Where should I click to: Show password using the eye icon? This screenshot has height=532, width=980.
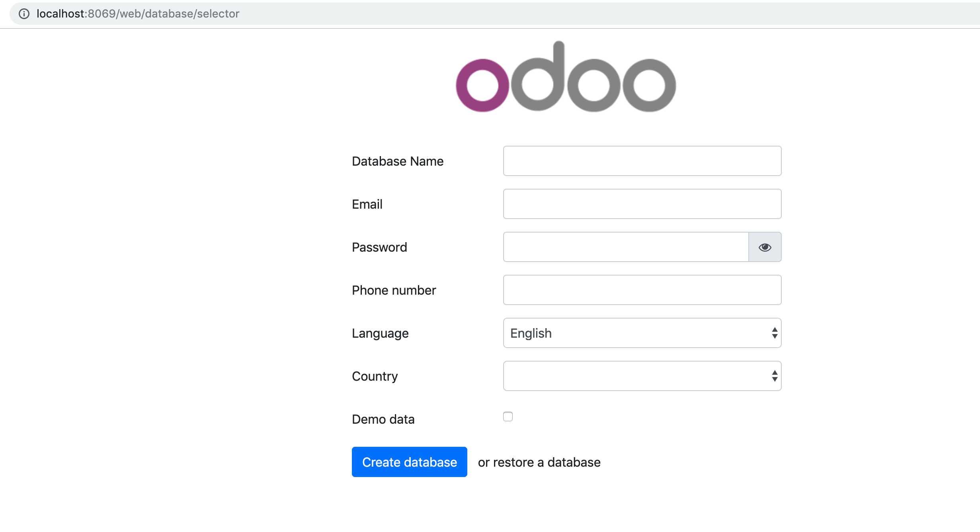pos(765,247)
